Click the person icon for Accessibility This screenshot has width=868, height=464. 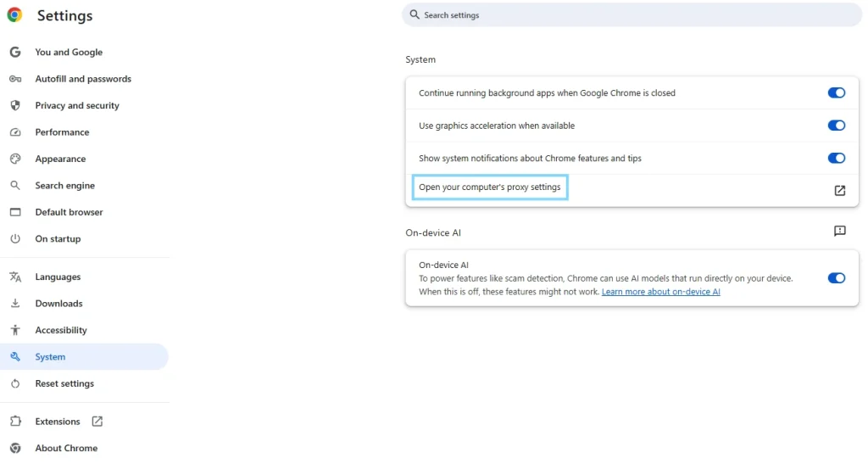[x=15, y=330]
